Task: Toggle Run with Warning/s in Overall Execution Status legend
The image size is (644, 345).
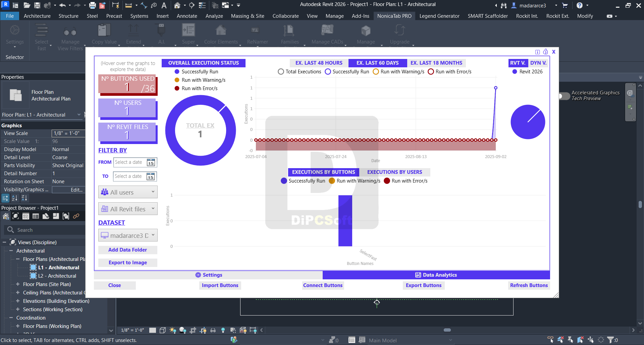Action: [x=200, y=80]
